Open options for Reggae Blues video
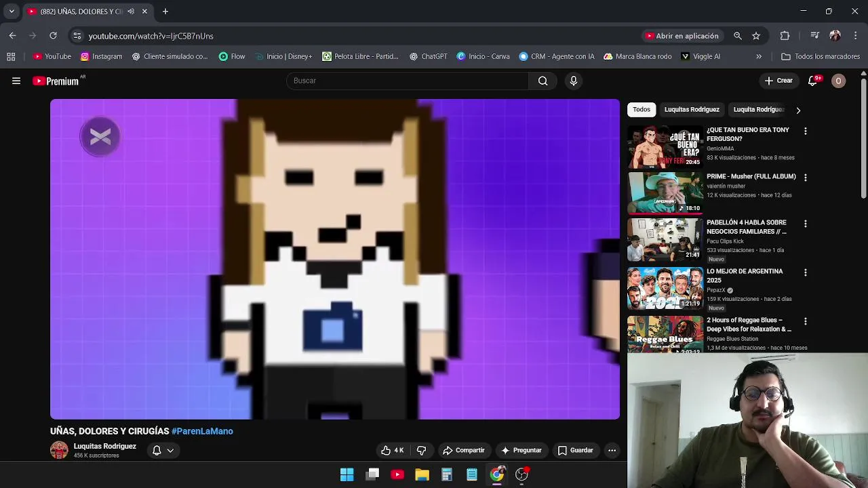868x488 pixels. (805, 321)
